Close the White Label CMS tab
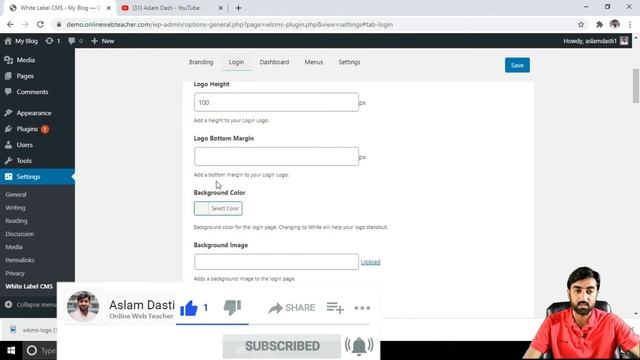Image resolution: width=640 pixels, height=360 pixels. click(x=109, y=8)
